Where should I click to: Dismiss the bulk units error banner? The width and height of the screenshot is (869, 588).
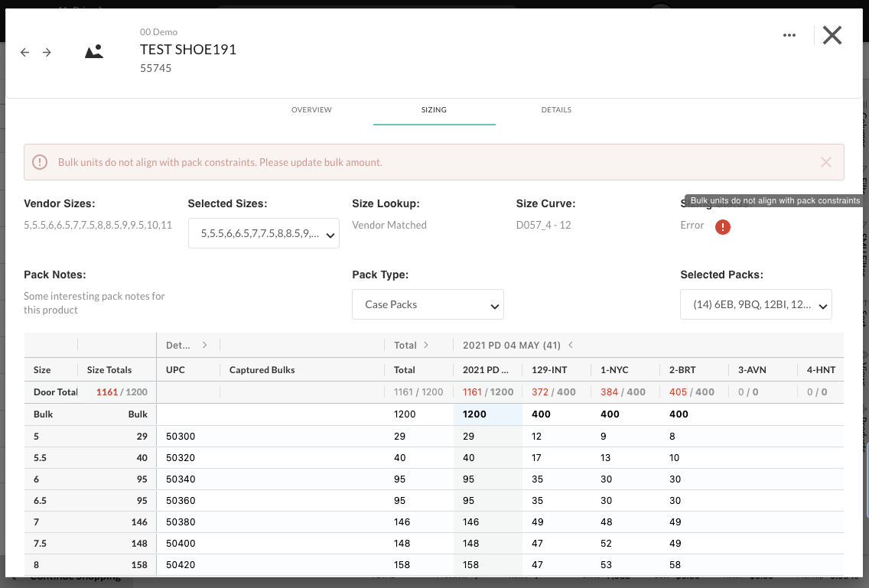(825, 162)
